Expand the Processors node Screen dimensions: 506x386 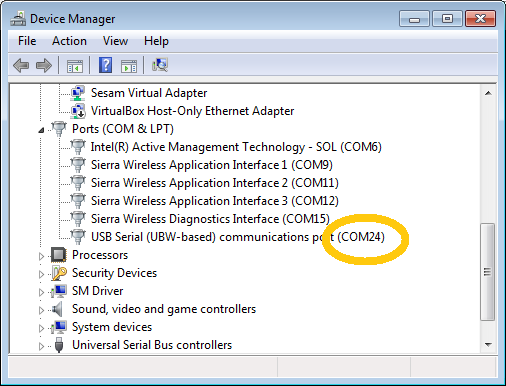pos(41,256)
